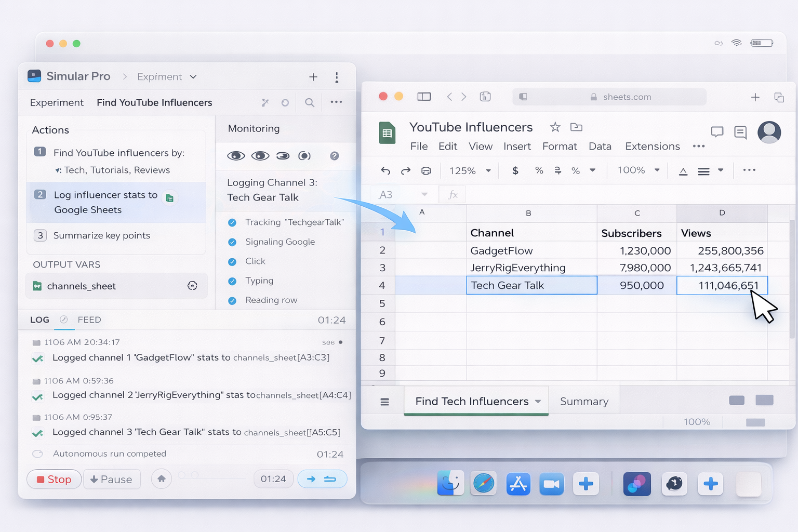Toggle the second eye monitoring view

coord(260,156)
